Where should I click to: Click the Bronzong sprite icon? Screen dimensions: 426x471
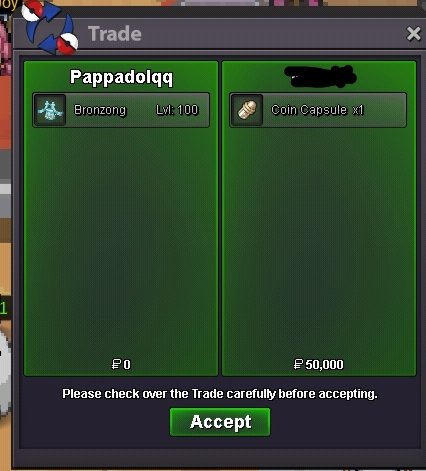[50, 110]
